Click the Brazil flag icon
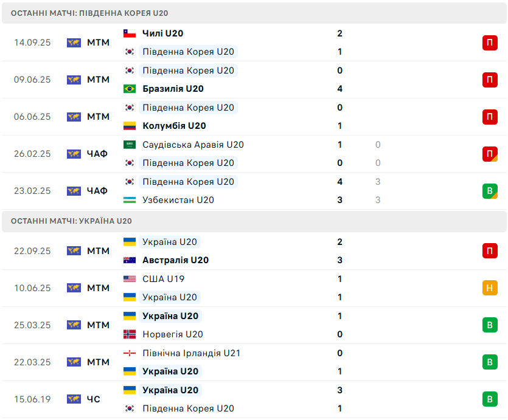 129,89
